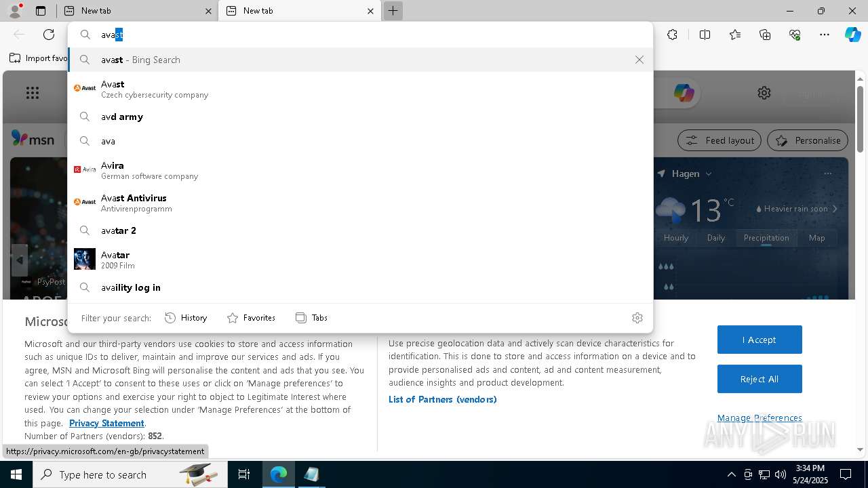Screen dimensions: 868x488
Task: Close the second New tab
Action: click(370, 11)
